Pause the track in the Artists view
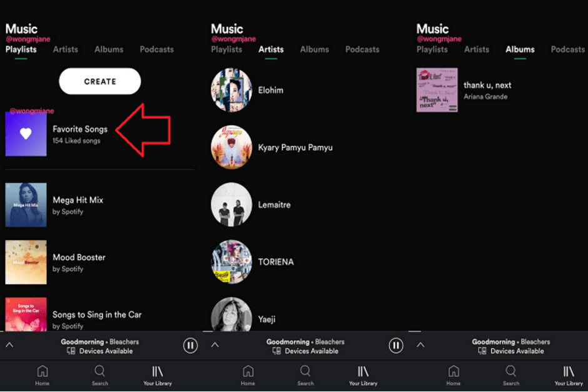This screenshot has width=588, height=392. pyautogui.click(x=396, y=345)
